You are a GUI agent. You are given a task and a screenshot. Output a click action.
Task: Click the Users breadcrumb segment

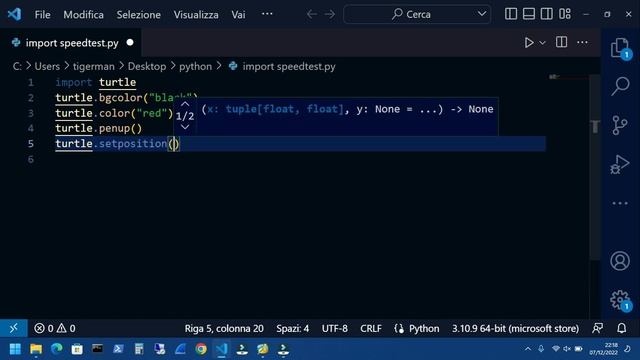[47, 66]
